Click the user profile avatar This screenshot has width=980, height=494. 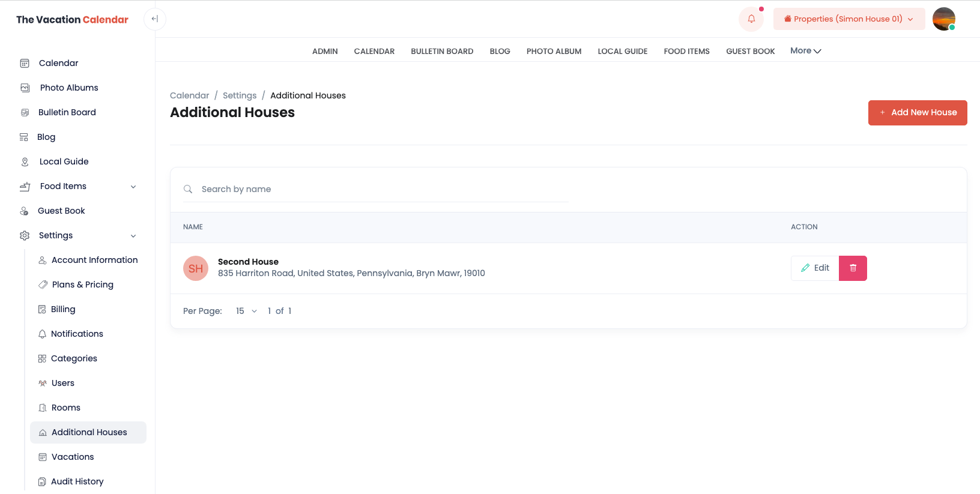(943, 19)
